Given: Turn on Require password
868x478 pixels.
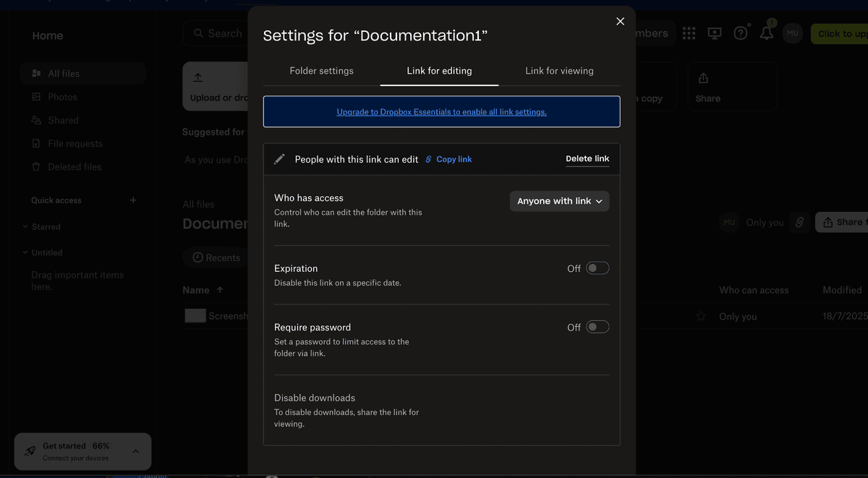Looking at the screenshot, I should pos(597,326).
